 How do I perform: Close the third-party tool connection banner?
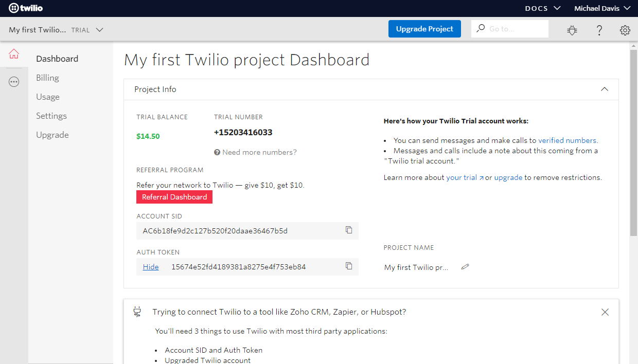(x=605, y=312)
